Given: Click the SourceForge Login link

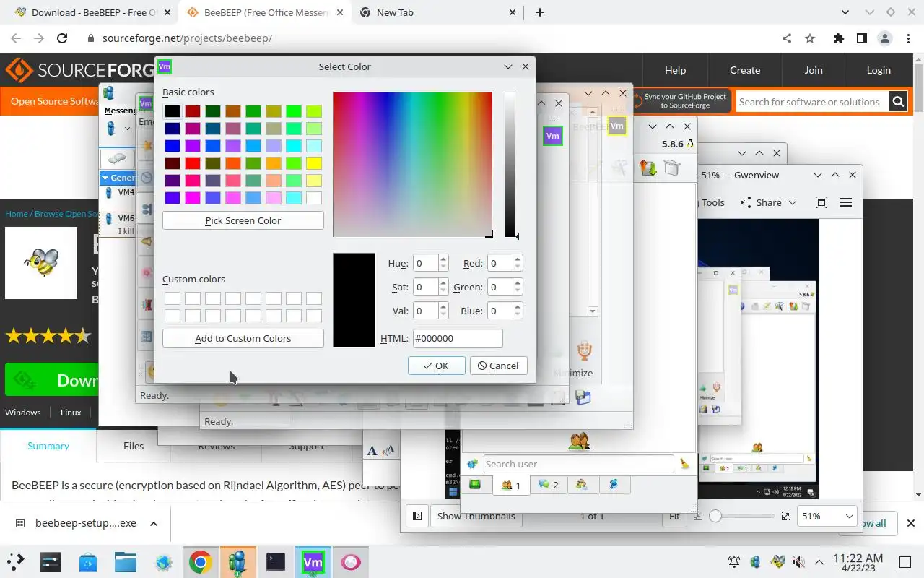Looking at the screenshot, I should [x=879, y=70].
